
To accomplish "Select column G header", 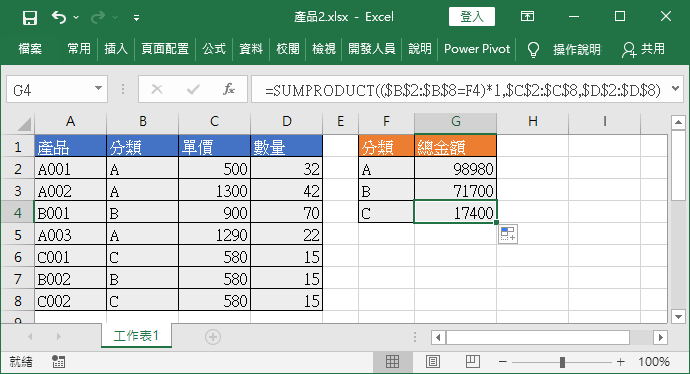I will pos(455,121).
